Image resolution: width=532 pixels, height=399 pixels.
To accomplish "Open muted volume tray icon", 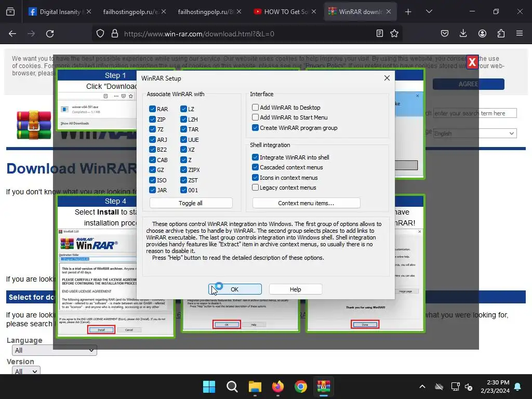I will [x=469, y=387].
